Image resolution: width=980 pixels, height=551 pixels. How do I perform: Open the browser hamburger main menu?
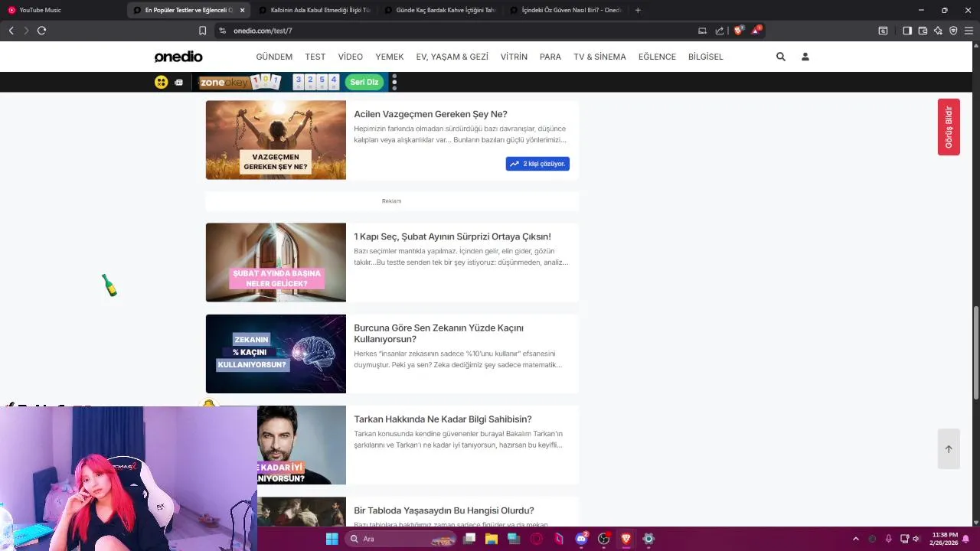click(x=969, y=31)
